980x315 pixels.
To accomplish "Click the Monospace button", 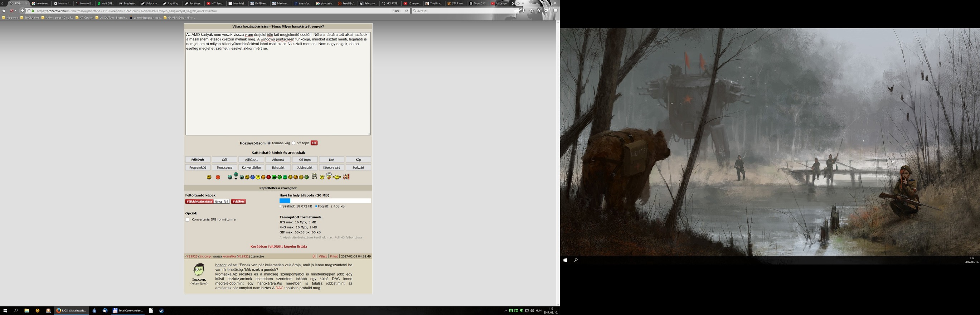I will pos(224,168).
